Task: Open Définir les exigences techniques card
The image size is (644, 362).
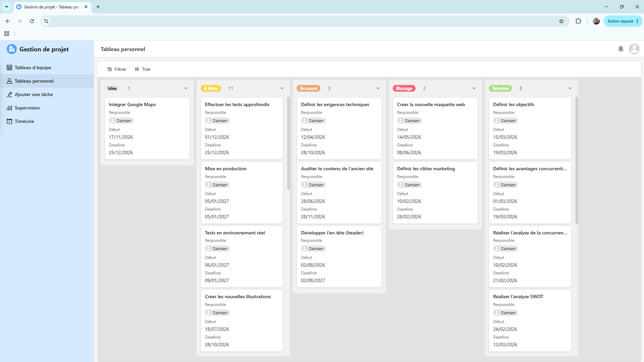Action: 339,129
